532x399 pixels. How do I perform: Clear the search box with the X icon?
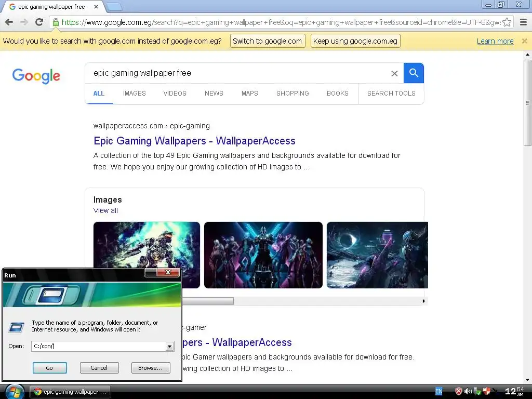click(x=394, y=73)
